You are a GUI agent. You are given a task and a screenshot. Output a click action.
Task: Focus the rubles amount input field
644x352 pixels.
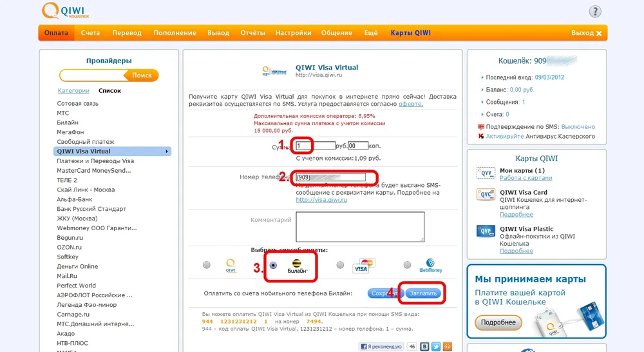click(x=316, y=146)
